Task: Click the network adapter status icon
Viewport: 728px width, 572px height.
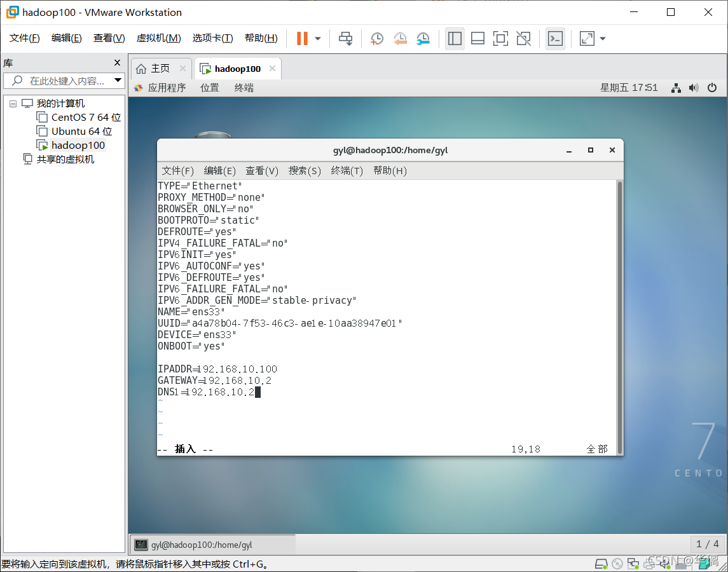Action: point(633,564)
